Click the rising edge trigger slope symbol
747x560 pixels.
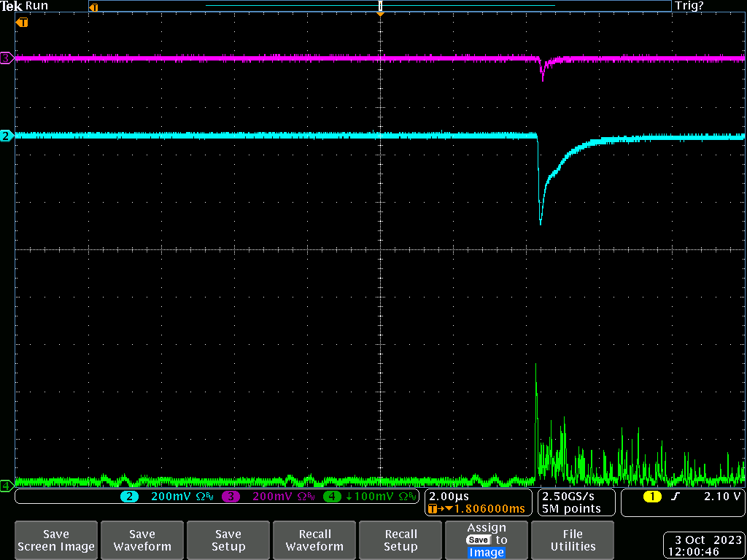(x=673, y=497)
